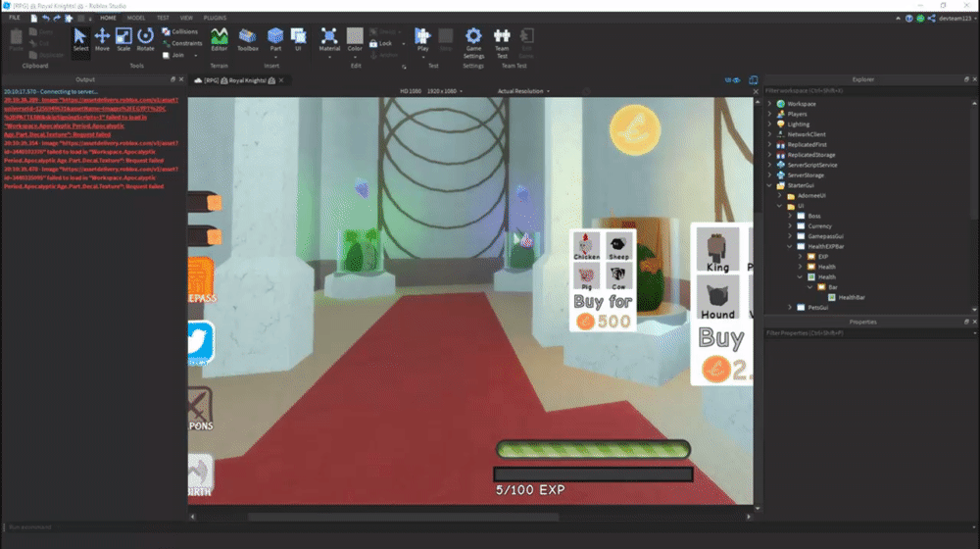Click the first red asset error link
This screenshot has width=980, height=549.
91,117
